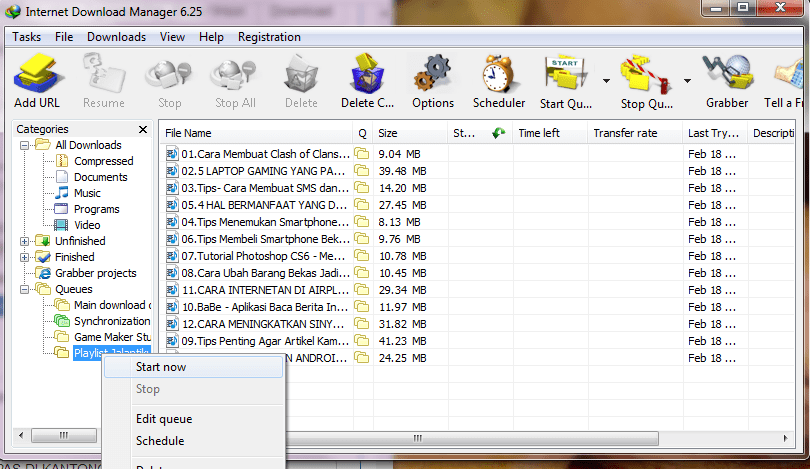Click queue folder icon in 9.04 MB row
The height and width of the screenshot is (469, 810).
coord(362,153)
